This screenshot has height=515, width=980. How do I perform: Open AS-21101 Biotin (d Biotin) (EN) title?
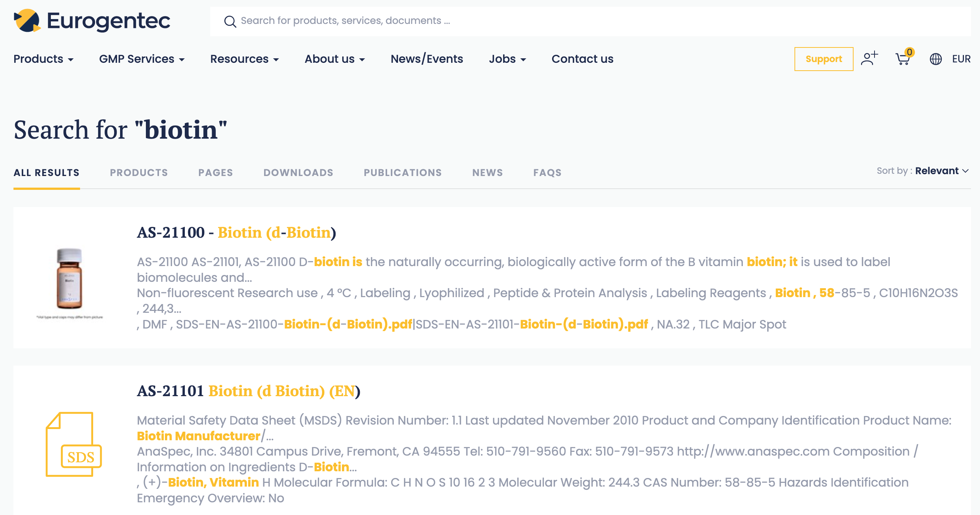pos(248,391)
